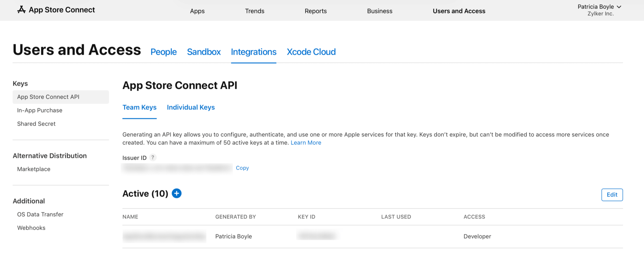Expand the Patricia Boyle account menu

(599, 7)
